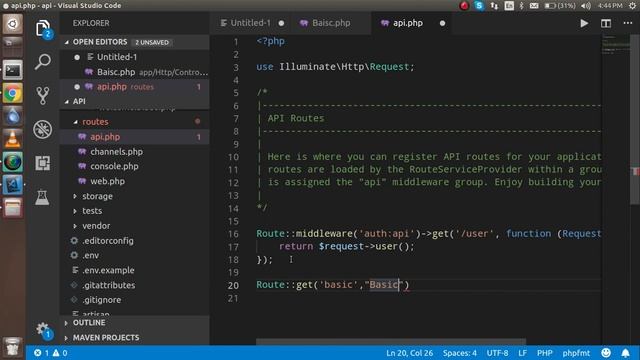The height and width of the screenshot is (360, 640).
Task: Open the Source Control view
Action: tap(42, 96)
